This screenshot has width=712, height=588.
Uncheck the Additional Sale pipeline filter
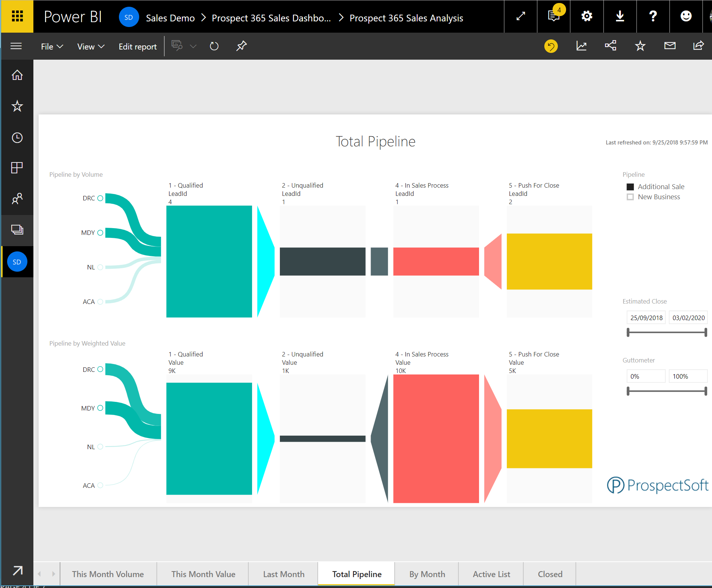[630, 186]
